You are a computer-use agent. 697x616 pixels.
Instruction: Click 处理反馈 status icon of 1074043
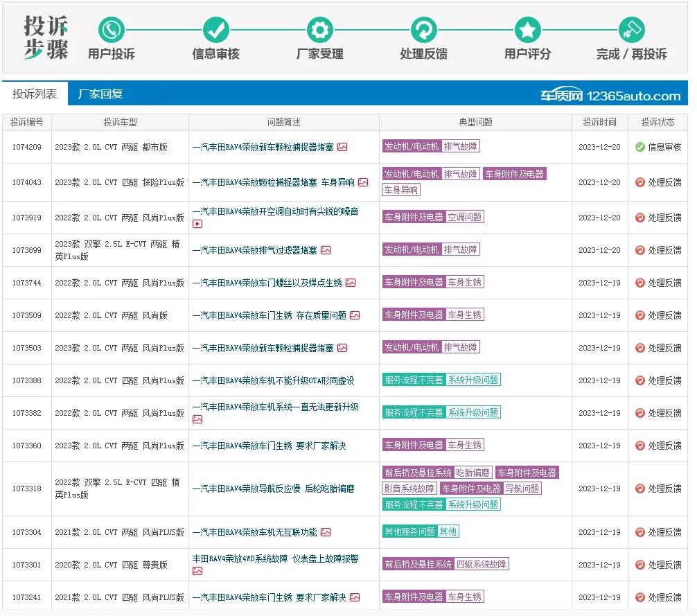click(x=639, y=182)
